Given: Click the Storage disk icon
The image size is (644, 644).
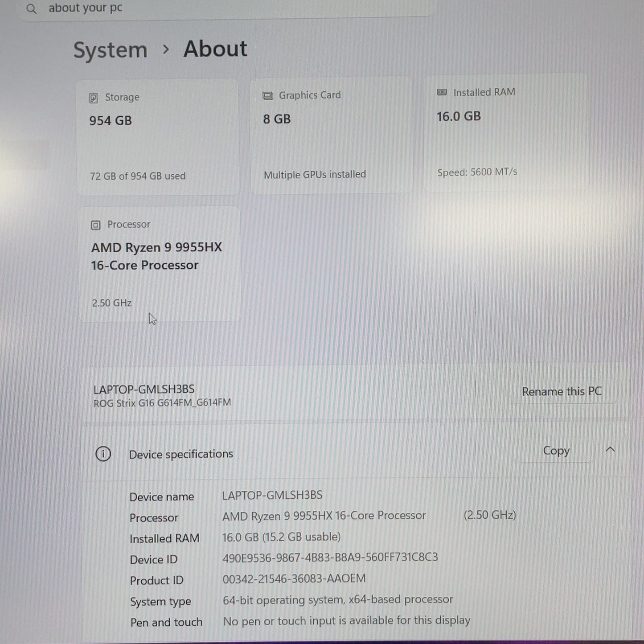Looking at the screenshot, I should (x=94, y=98).
